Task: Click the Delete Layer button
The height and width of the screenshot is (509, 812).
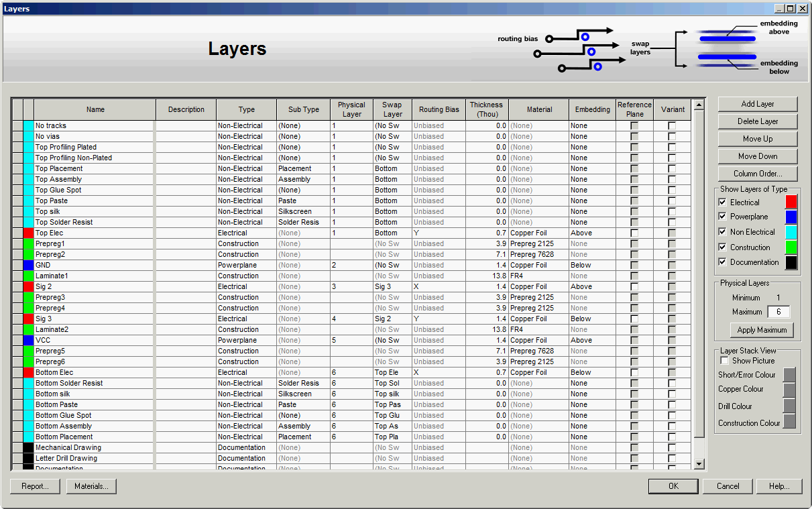Action: pyautogui.click(x=756, y=121)
